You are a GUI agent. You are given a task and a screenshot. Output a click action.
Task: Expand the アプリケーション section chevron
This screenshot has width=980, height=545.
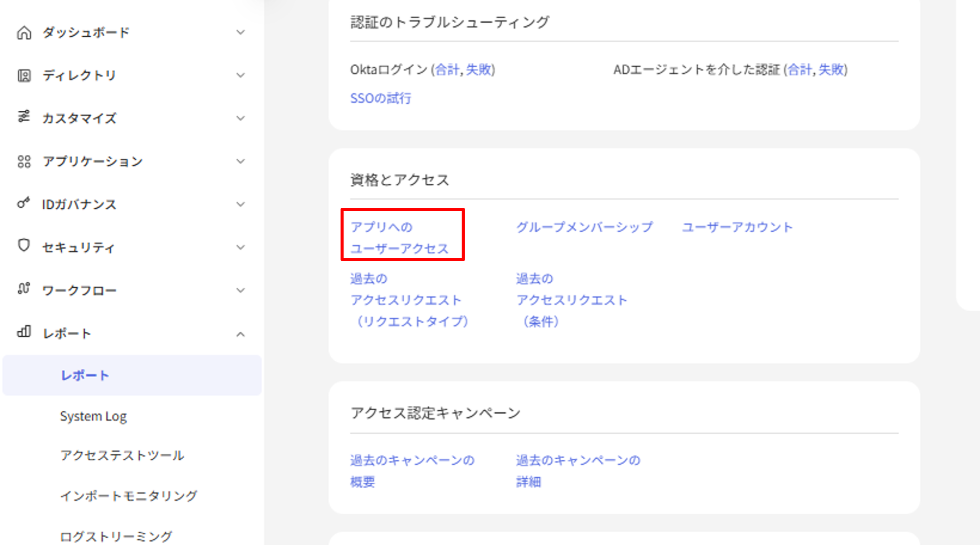pos(240,161)
